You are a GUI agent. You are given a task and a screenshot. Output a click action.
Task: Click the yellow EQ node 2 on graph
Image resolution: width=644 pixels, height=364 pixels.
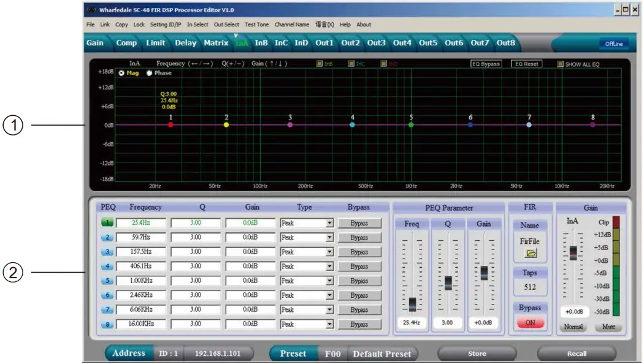coord(226,124)
